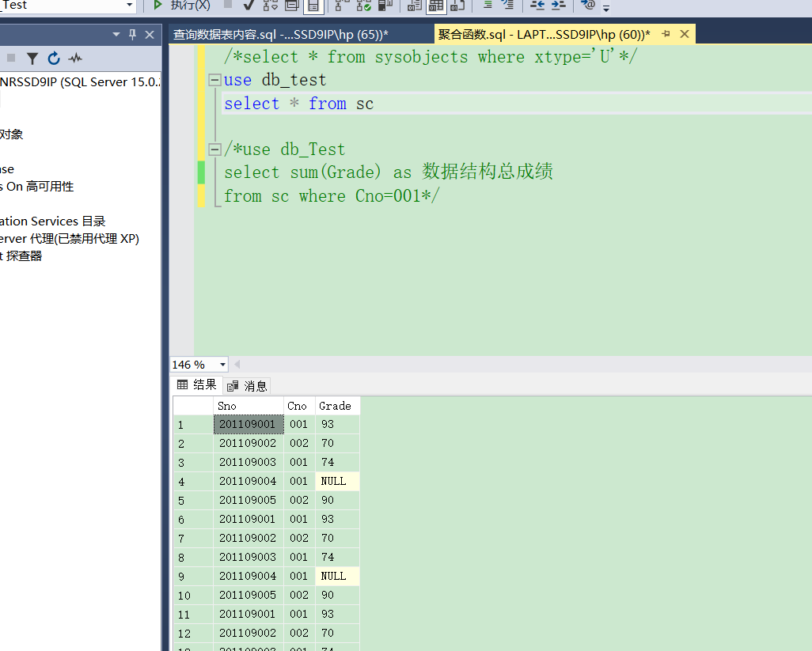Screen dimensions: 812x651
Task: Specify values for template parameters icon
Action: click(x=588, y=5)
